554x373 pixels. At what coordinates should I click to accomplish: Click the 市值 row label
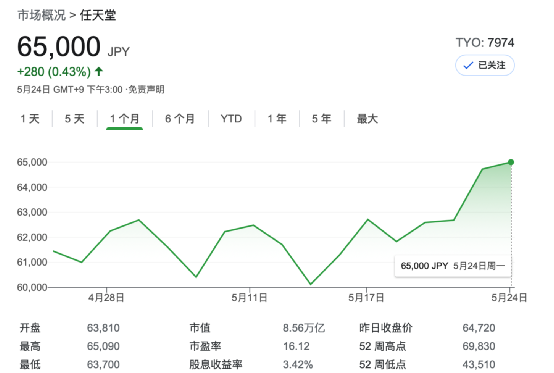click(x=200, y=328)
